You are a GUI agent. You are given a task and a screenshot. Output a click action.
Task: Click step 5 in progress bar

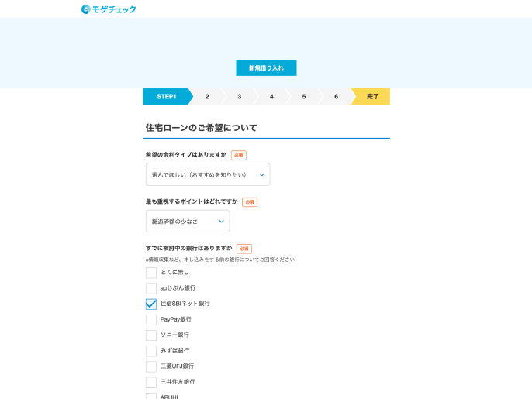[304, 97]
